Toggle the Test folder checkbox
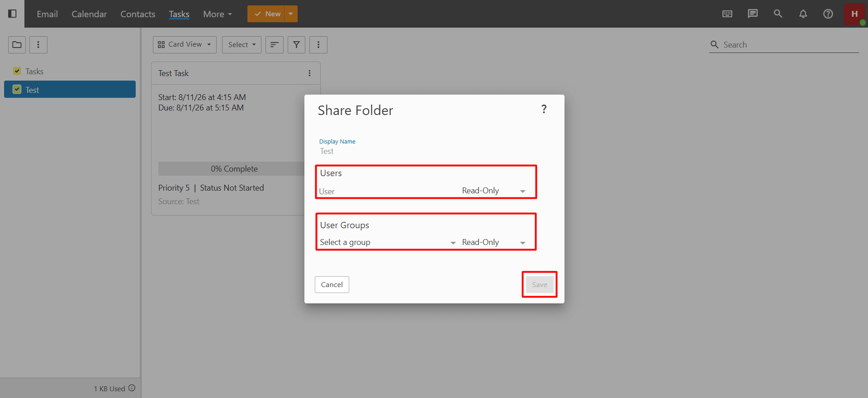This screenshot has width=868, height=398. coord(17,89)
